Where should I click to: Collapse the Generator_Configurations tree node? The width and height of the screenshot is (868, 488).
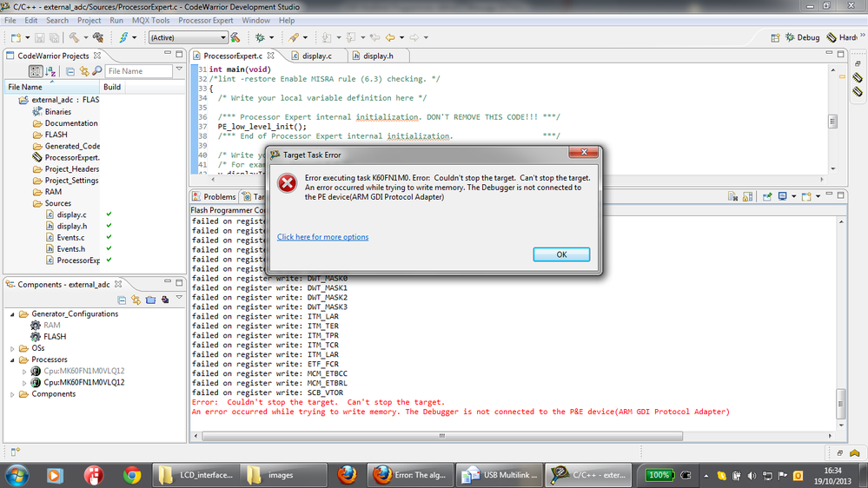pyautogui.click(x=12, y=314)
